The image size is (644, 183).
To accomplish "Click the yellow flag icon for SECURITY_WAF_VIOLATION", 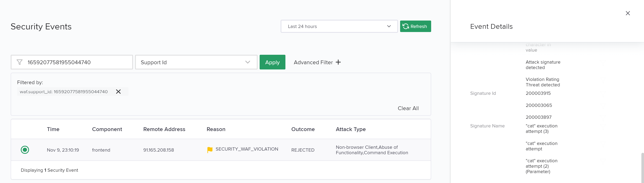I will pyautogui.click(x=210, y=150).
